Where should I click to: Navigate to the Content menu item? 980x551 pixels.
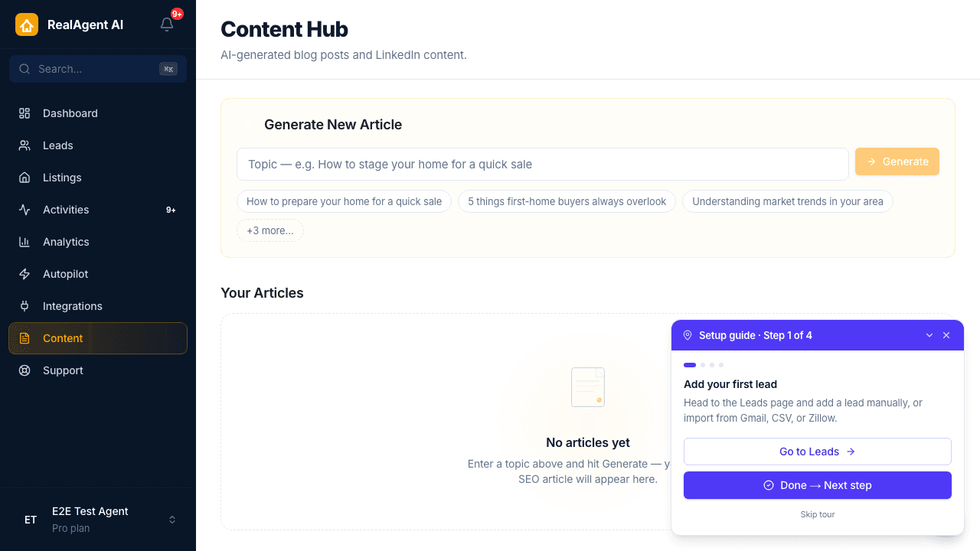point(63,338)
